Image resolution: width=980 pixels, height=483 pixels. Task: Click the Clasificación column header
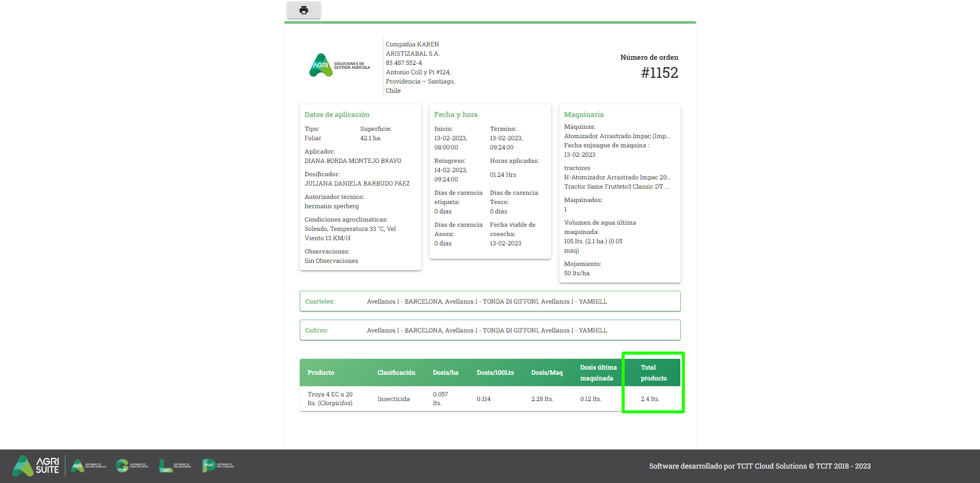[396, 373]
